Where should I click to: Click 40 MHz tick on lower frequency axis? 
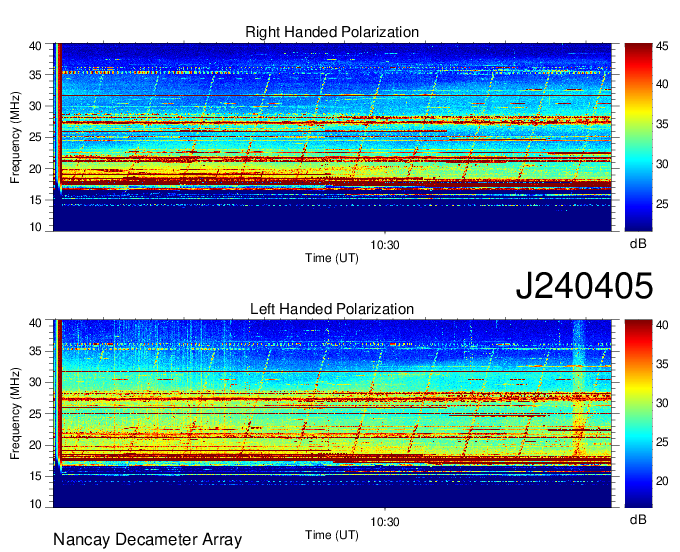(36, 323)
